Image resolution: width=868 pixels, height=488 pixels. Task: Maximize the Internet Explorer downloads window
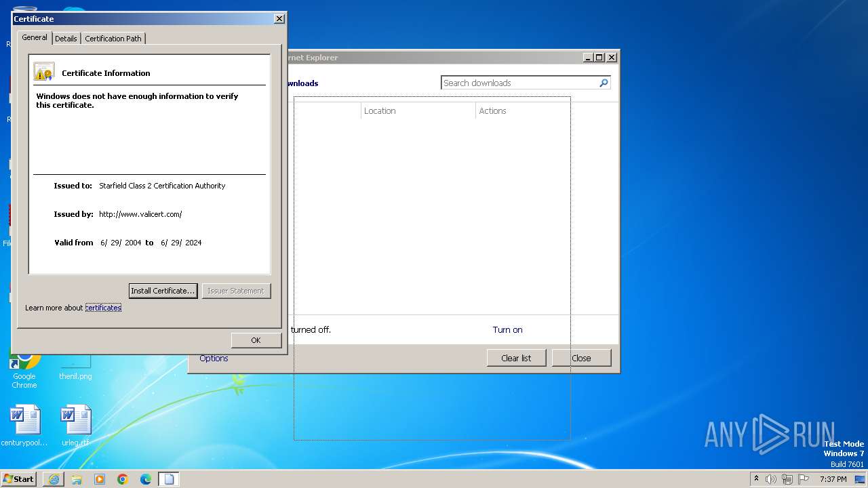599,58
